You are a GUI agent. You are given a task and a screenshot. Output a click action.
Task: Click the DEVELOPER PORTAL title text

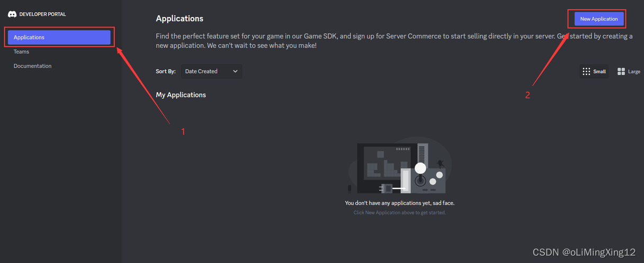(x=43, y=14)
